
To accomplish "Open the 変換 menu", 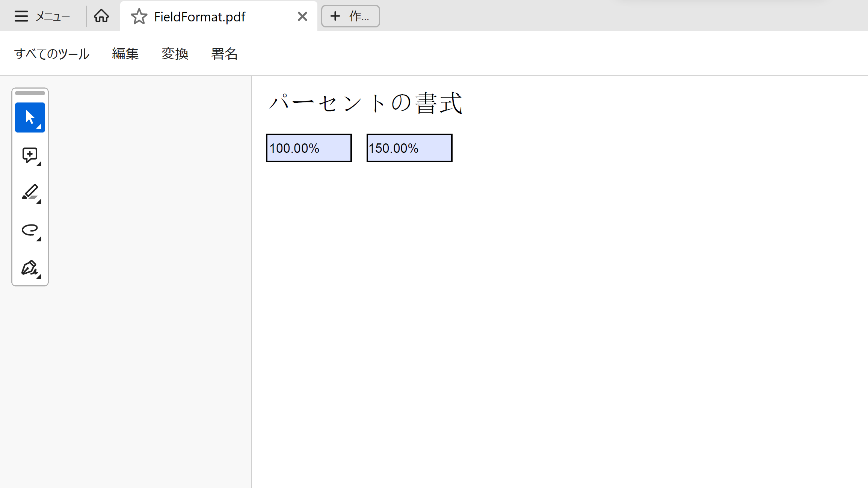I will (175, 54).
